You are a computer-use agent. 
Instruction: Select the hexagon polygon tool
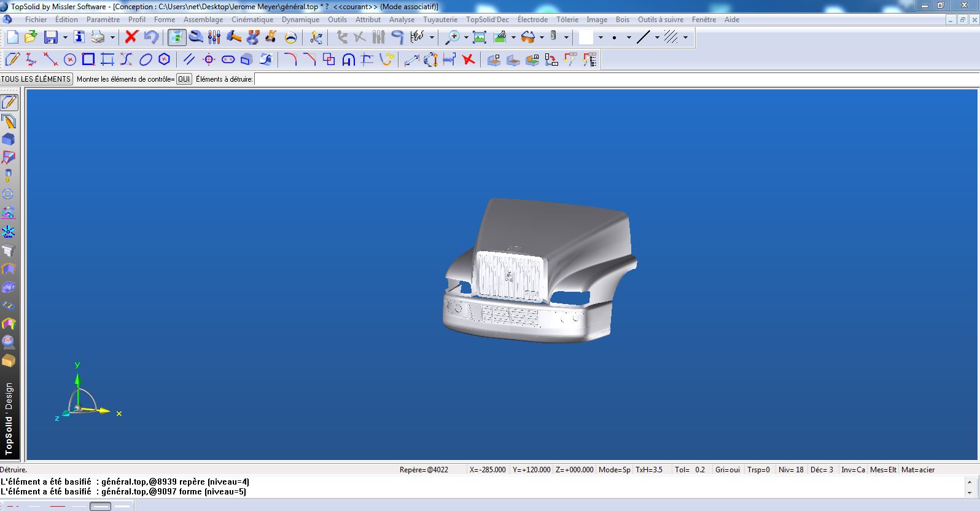click(x=164, y=60)
